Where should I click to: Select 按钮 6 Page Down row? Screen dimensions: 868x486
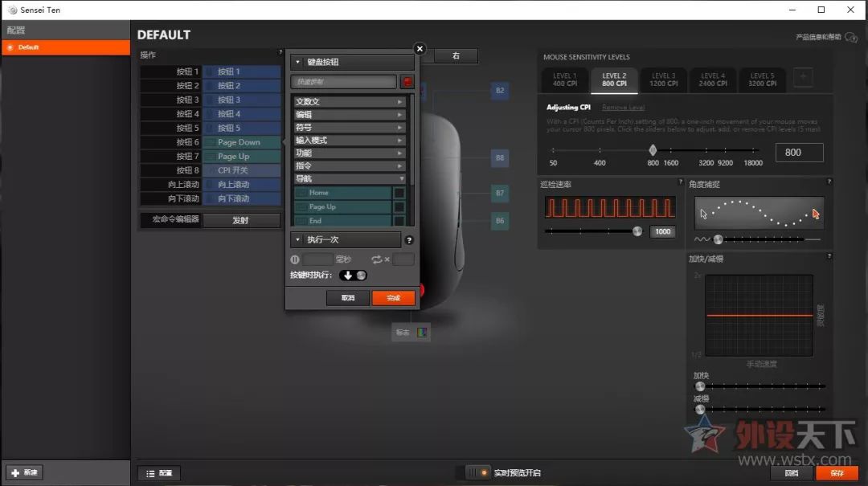click(x=211, y=142)
